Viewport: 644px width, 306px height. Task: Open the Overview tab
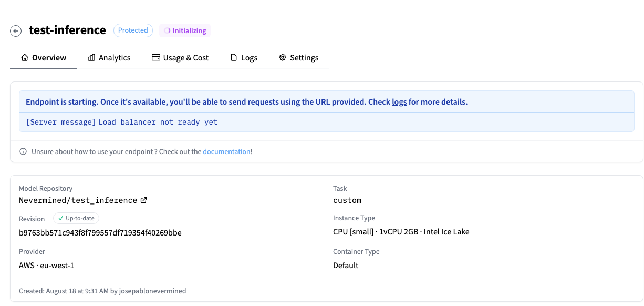44,58
